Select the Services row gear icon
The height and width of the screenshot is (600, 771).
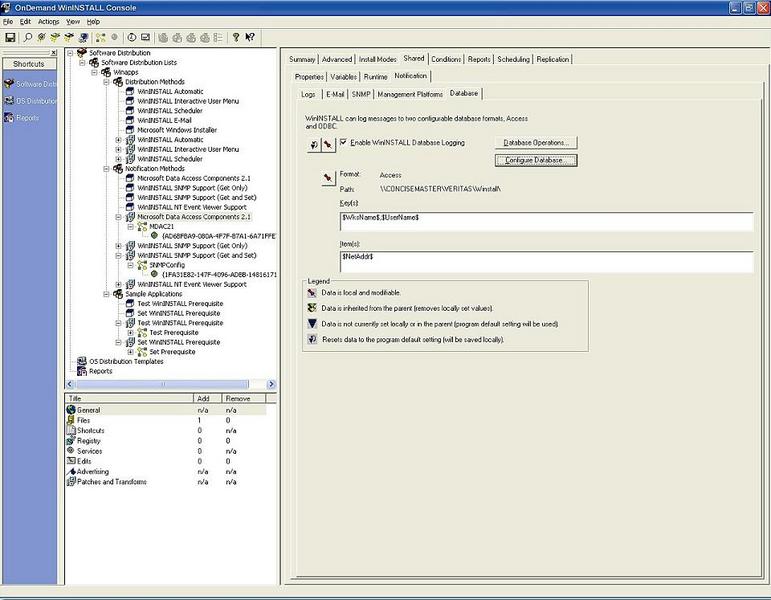[x=71, y=450]
